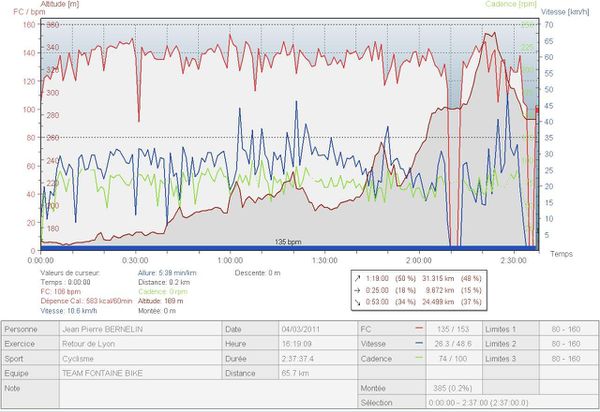The image size is (600, 412).
Task: Click Cadence average/max 74 / 100
Action: click(453, 358)
